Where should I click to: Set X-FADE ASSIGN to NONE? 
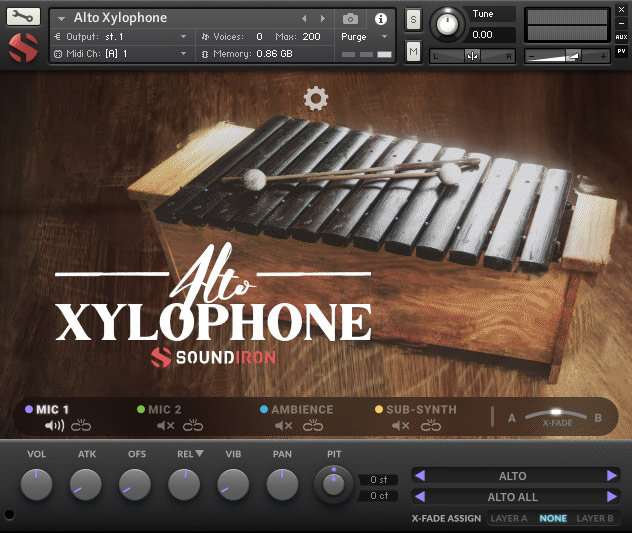coord(553,518)
